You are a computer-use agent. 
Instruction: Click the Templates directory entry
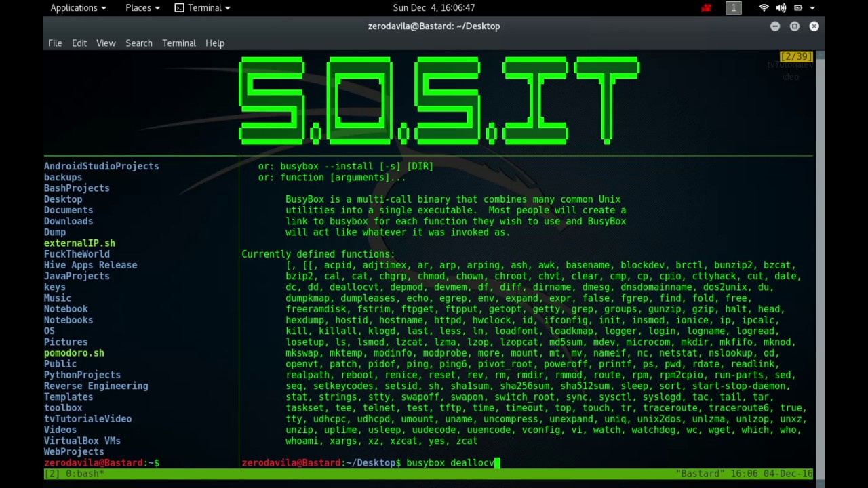[68, 397]
